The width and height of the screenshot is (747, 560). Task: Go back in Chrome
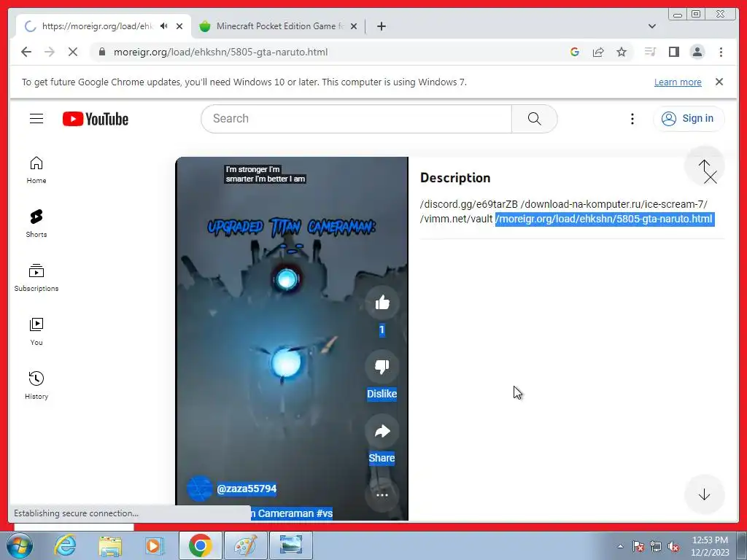tap(26, 52)
